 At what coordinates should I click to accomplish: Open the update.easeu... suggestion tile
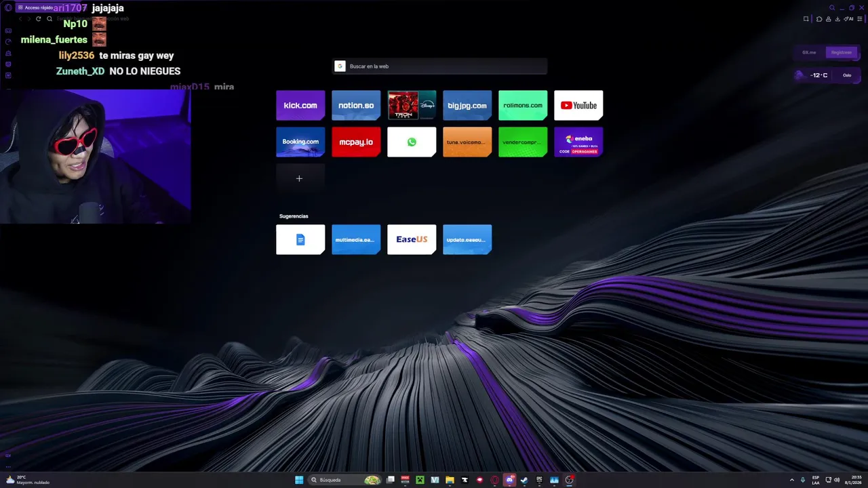[x=467, y=239]
